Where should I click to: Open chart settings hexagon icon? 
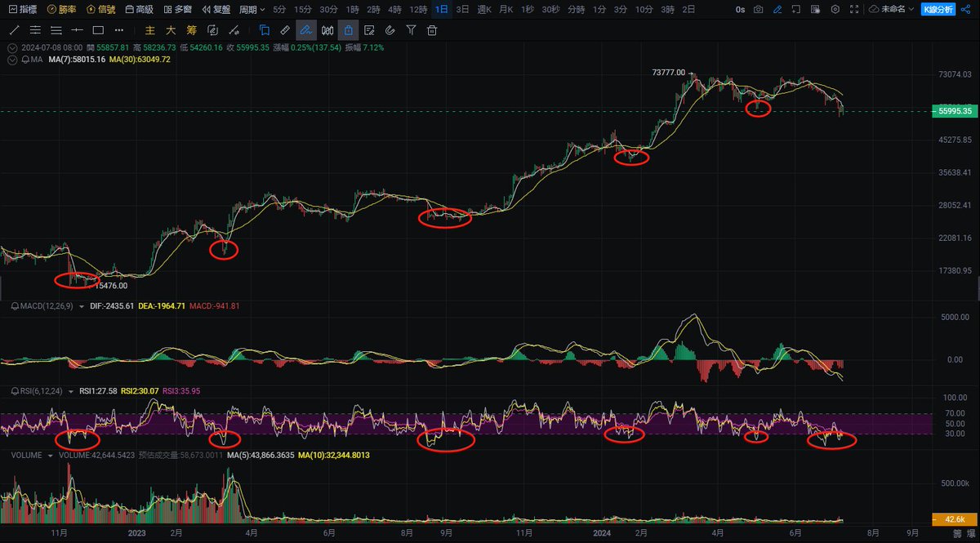[835, 9]
